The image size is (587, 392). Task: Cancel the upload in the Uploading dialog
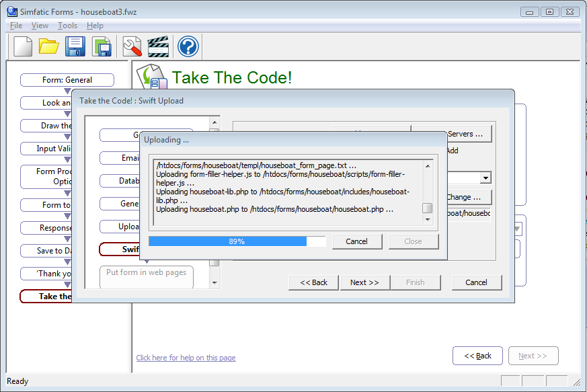(x=357, y=241)
